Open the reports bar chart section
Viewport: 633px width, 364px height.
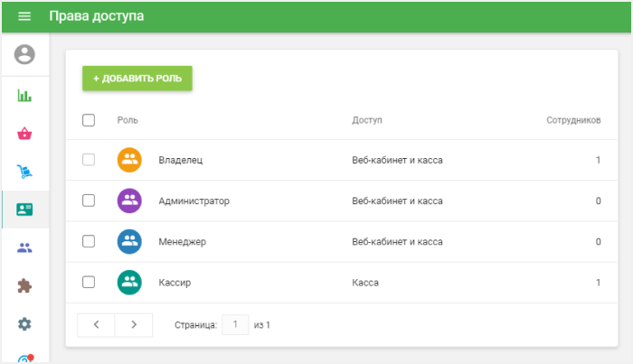pos(24,95)
